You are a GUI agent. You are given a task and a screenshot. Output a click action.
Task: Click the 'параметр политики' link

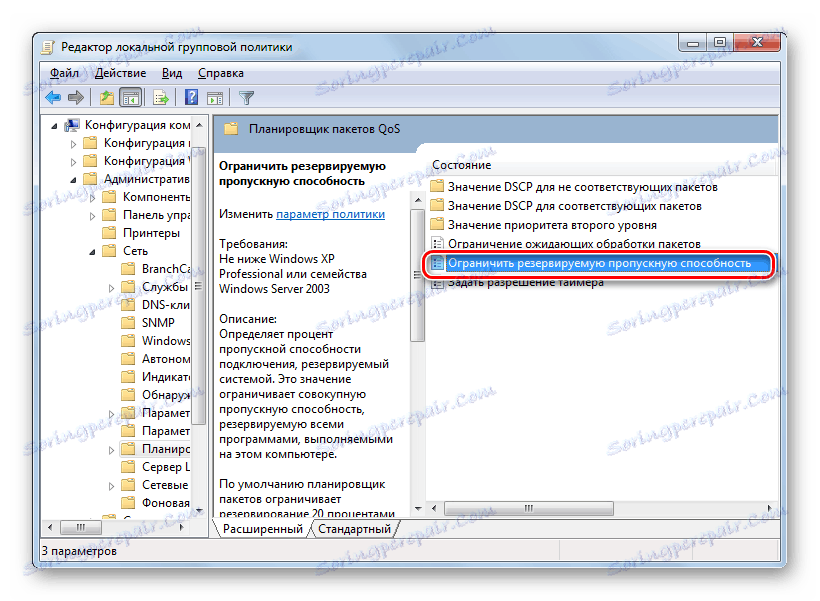[x=331, y=214]
